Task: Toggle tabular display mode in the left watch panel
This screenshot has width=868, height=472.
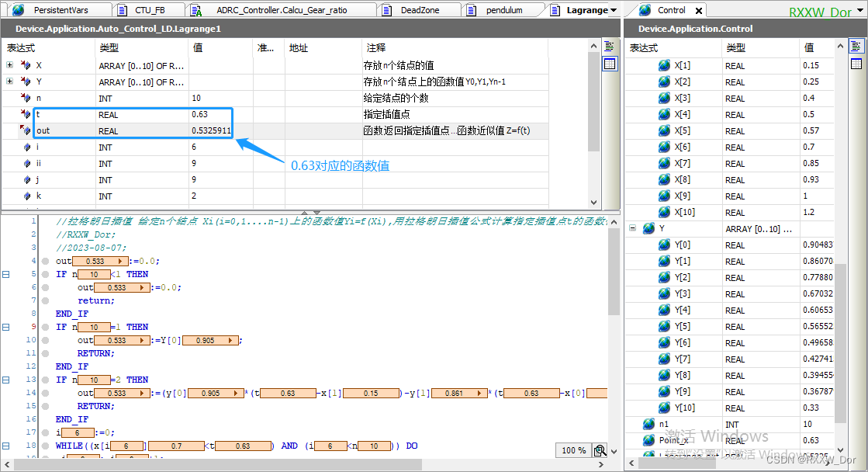Action: tap(610, 63)
